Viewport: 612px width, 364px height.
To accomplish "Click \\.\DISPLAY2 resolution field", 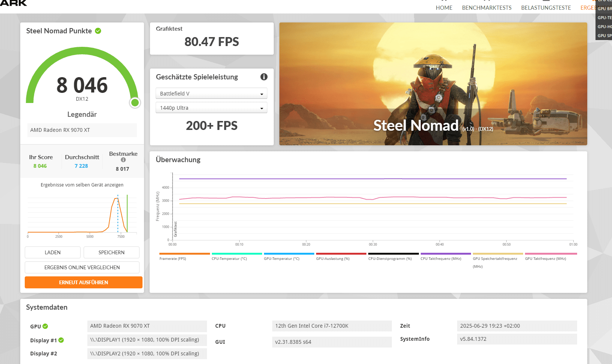I will pos(147,354).
